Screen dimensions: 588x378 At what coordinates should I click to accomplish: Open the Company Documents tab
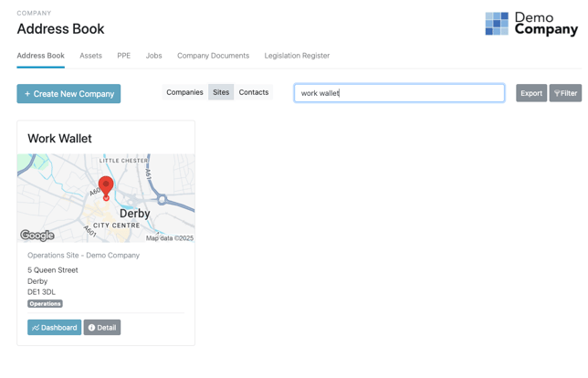(x=213, y=56)
